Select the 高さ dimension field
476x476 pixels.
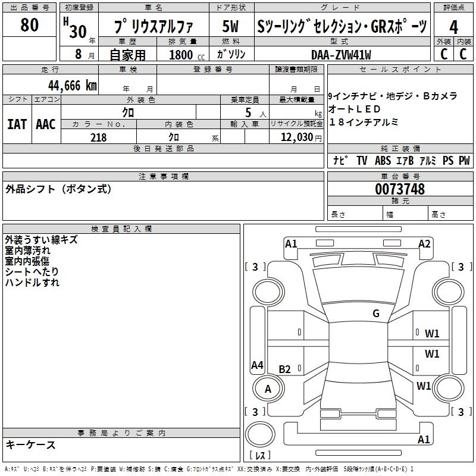click(x=451, y=214)
